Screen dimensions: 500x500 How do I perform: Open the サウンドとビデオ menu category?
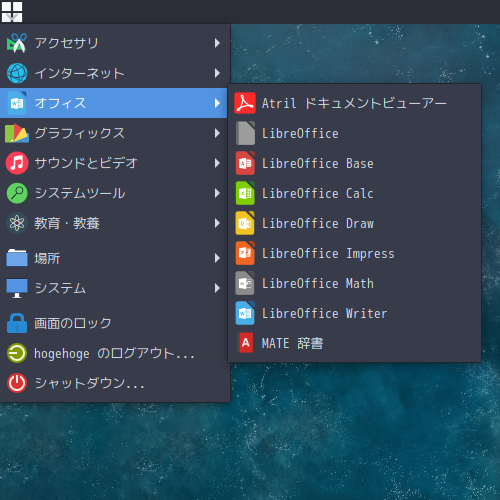tap(113, 163)
